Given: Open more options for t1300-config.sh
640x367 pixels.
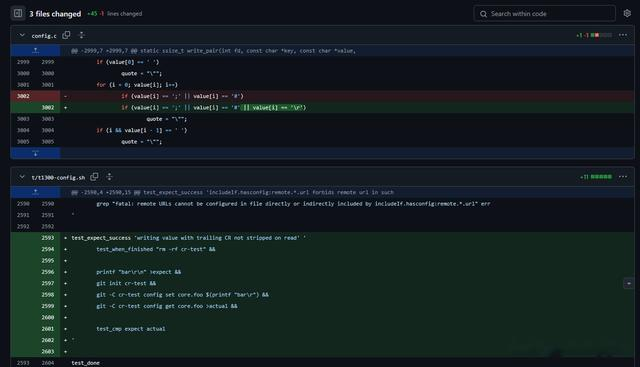Looking at the screenshot, I should tap(623, 177).
